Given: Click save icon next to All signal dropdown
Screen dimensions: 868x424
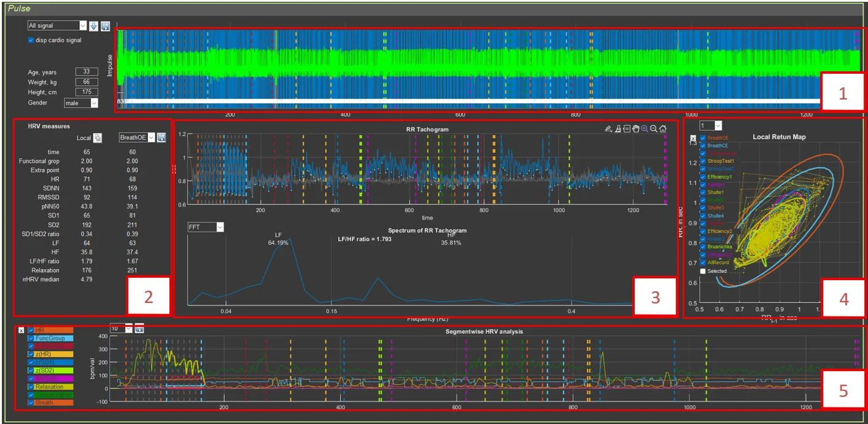Looking at the screenshot, I should tap(105, 26).
